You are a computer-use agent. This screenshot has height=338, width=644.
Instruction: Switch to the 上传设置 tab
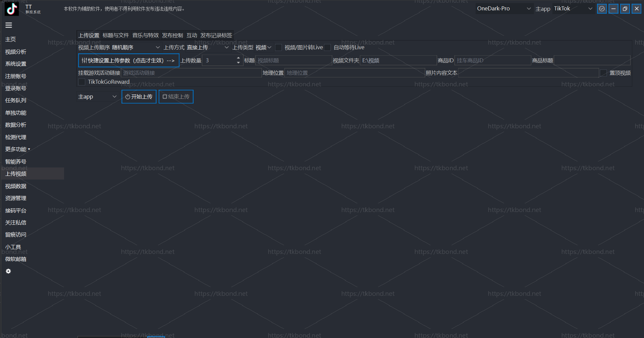click(x=89, y=36)
